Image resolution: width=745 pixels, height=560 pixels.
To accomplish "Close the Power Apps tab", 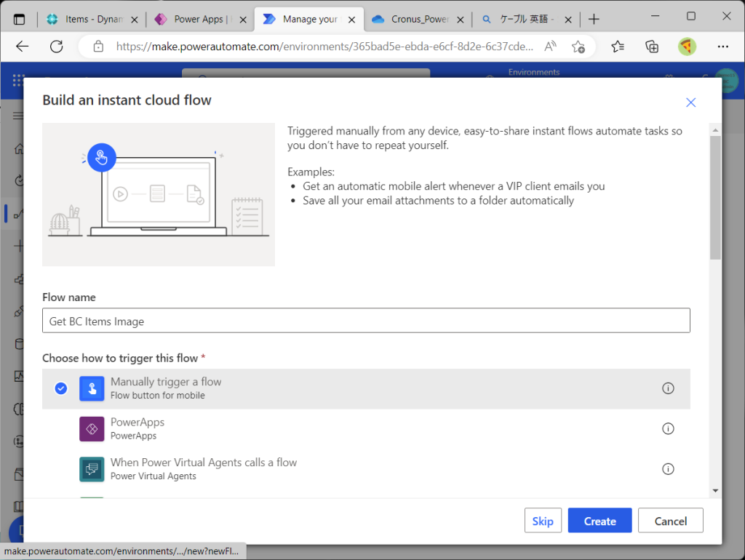I will [243, 20].
